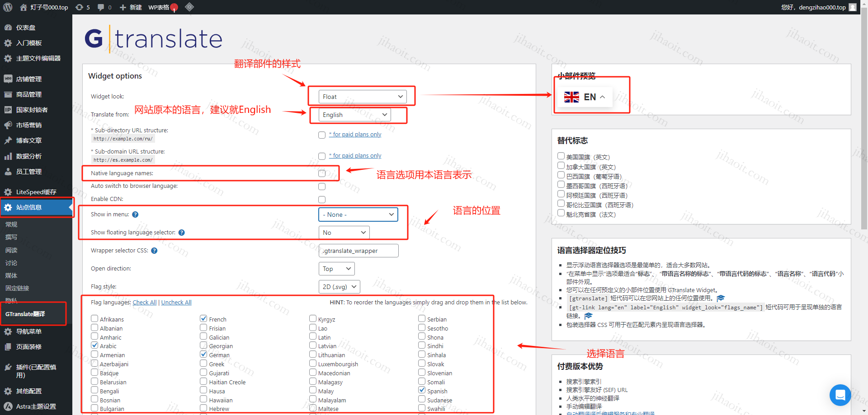The image size is (868, 415).
Task: Click user avatar in admin bar
Action: (x=853, y=7)
